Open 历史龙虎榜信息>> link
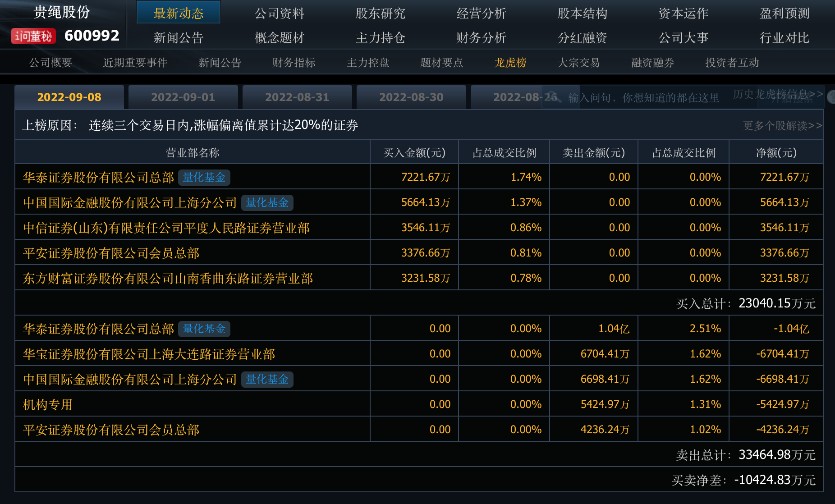This screenshot has height=504, width=835. point(778,94)
